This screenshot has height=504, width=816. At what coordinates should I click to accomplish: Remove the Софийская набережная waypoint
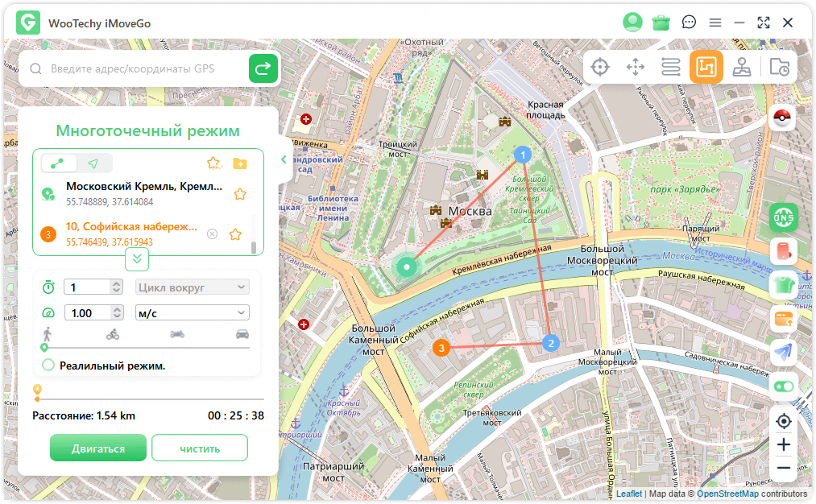click(212, 234)
